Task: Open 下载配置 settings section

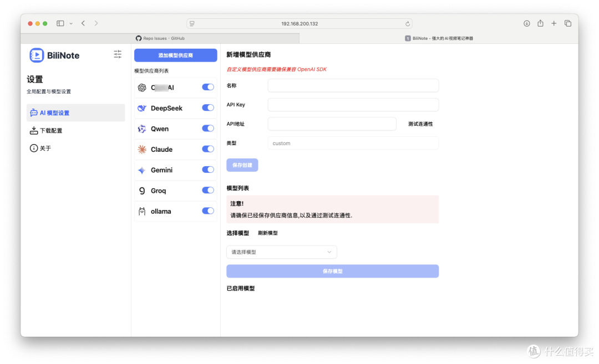Action: (x=75, y=131)
